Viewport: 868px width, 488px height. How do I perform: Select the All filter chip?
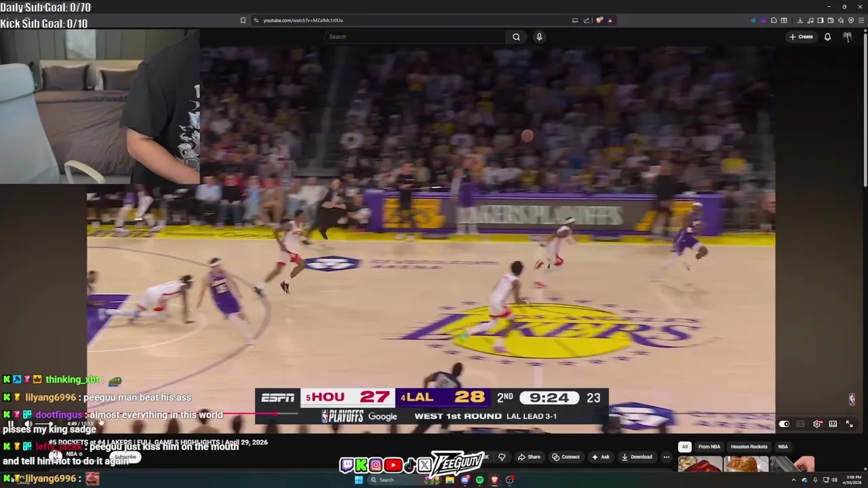click(685, 447)
